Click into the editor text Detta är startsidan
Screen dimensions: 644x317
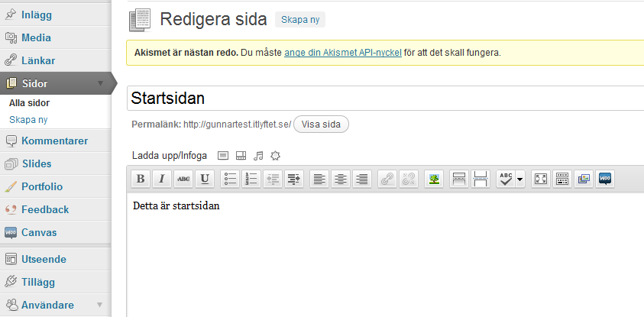point(176,205)
